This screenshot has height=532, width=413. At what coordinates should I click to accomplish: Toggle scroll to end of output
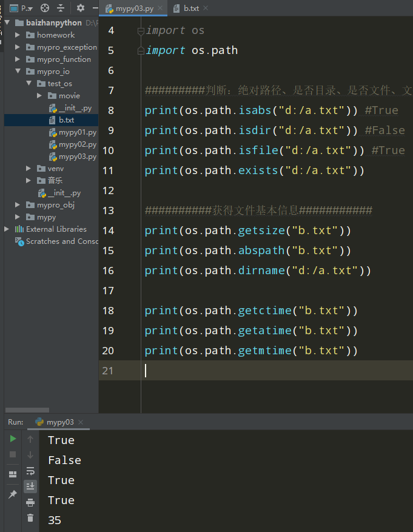[x=30, y=486]
